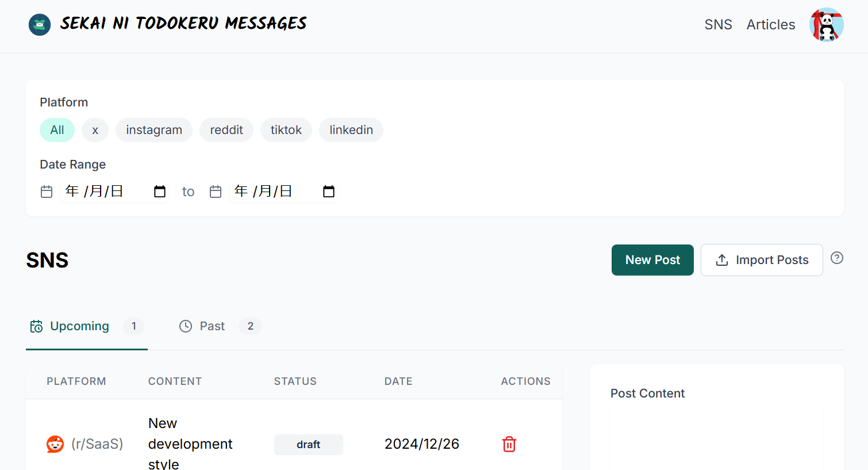Click the draft status badge
Viewport: 868px width, 470px height.
coord(309,445)
